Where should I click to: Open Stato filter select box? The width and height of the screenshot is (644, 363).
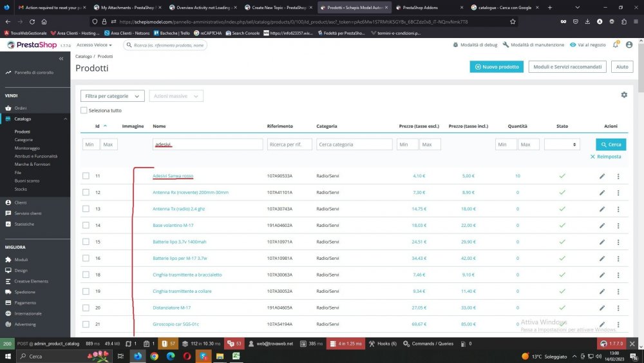(562, 144)
